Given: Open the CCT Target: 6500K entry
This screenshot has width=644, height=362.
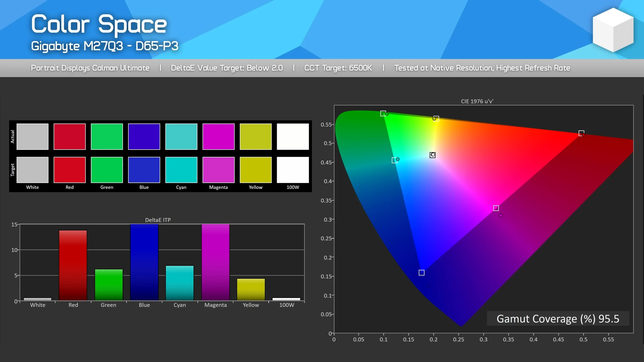Looking at the screenshot, I should 338,68.
